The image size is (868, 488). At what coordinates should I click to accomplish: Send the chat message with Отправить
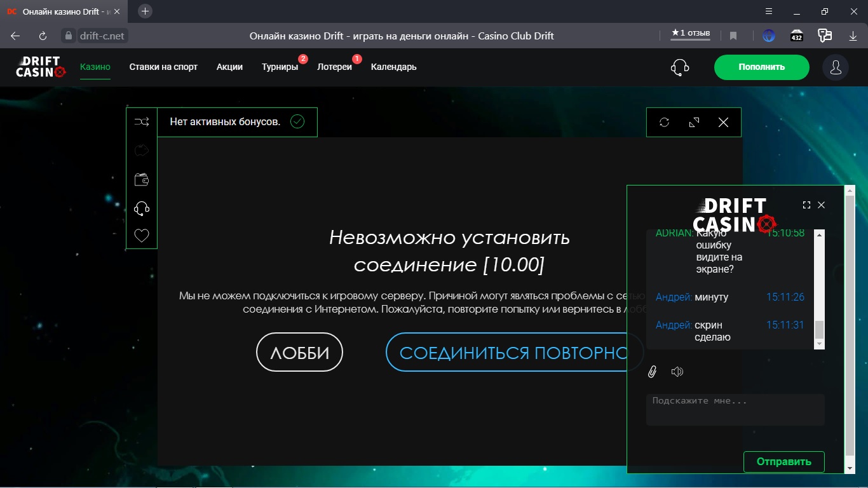pos(783,462)
